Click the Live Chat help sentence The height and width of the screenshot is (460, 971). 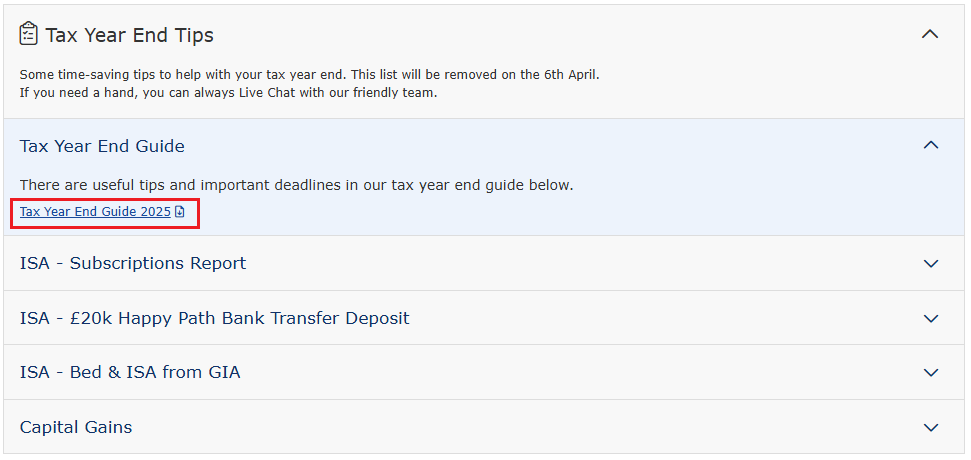click(229, 95)
